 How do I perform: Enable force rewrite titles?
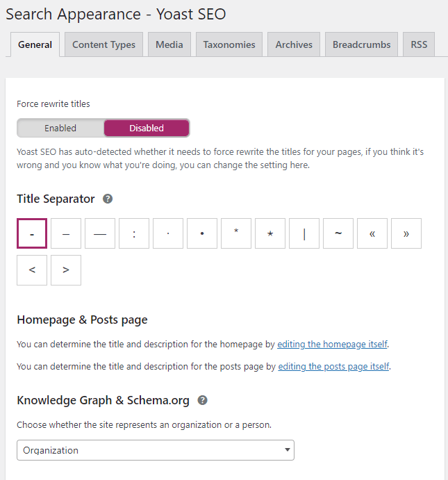[60, 128]
